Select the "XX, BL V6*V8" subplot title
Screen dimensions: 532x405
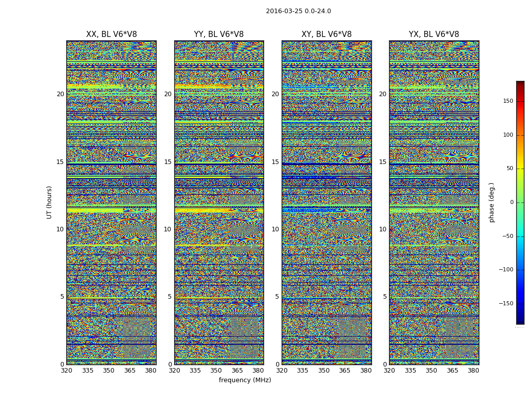(111, 34)
